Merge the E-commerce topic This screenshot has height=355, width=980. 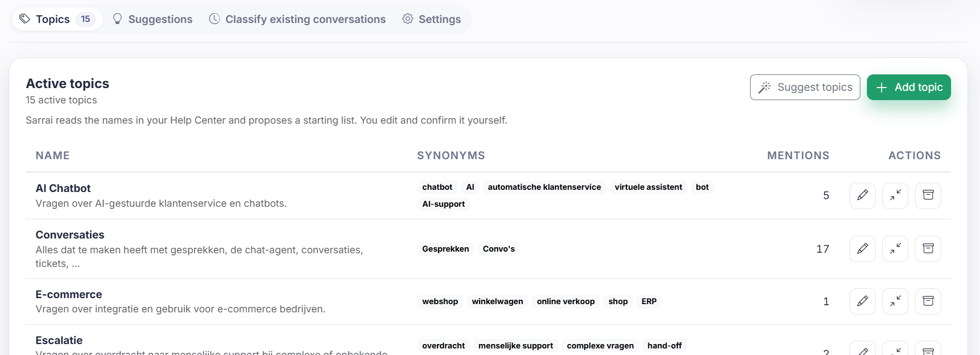tap(895, 301)
